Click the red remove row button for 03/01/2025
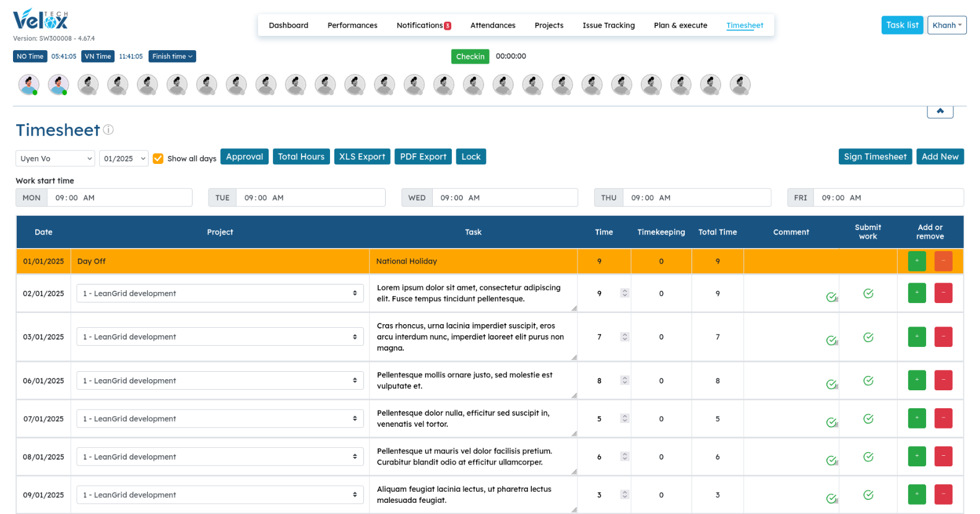 point(943,336)
